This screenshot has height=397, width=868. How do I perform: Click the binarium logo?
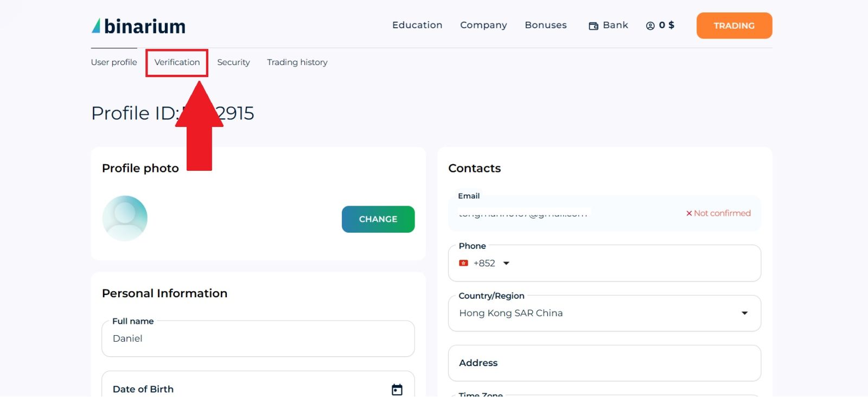click(x=139, y=26)
